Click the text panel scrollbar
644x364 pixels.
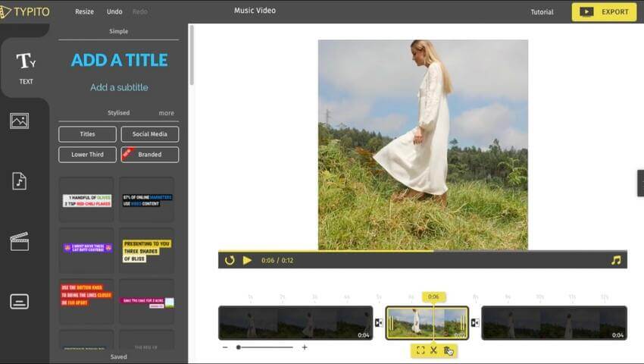[192, 55]
